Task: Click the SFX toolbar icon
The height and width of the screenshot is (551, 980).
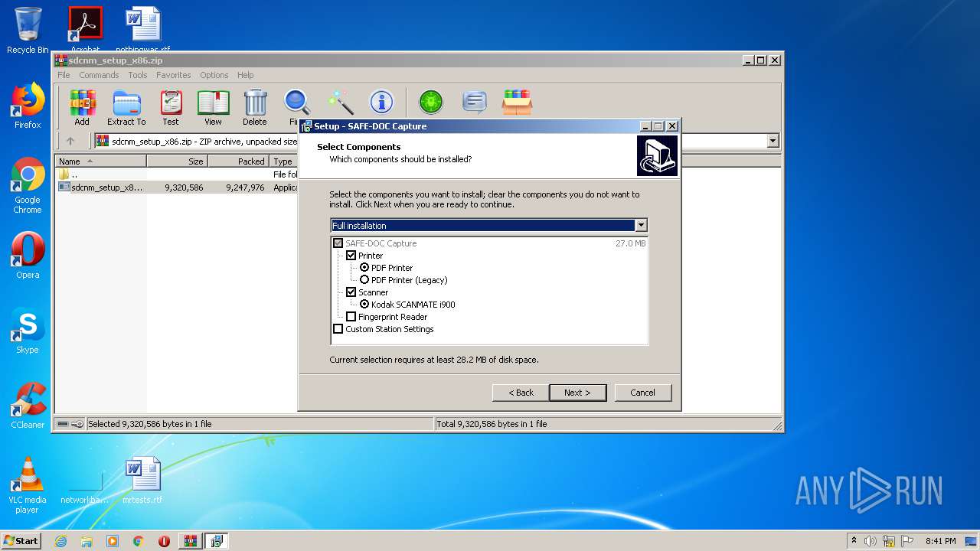Action: point(518,102)
